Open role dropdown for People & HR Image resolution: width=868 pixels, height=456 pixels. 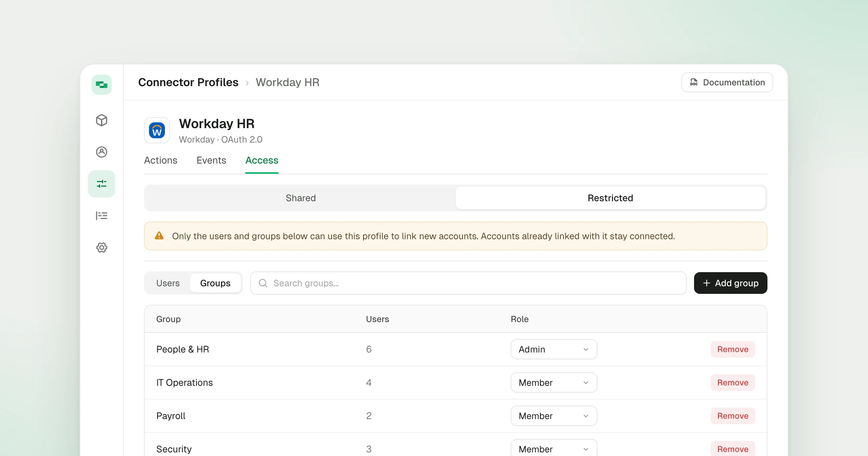554,349
